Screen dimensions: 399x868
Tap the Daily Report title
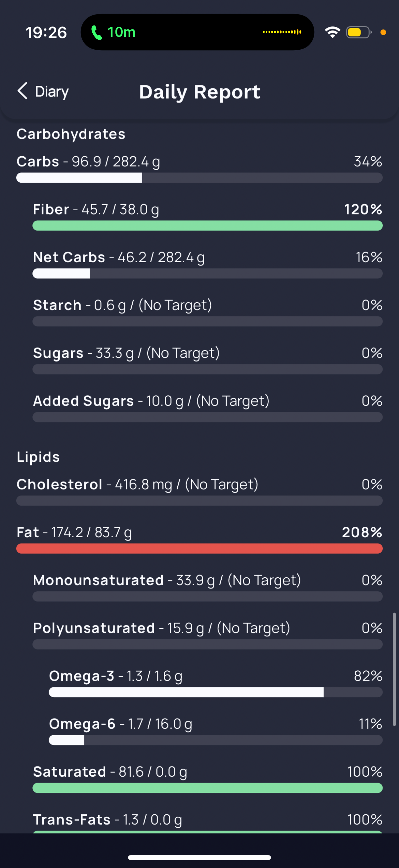click(x=200, y=92)
